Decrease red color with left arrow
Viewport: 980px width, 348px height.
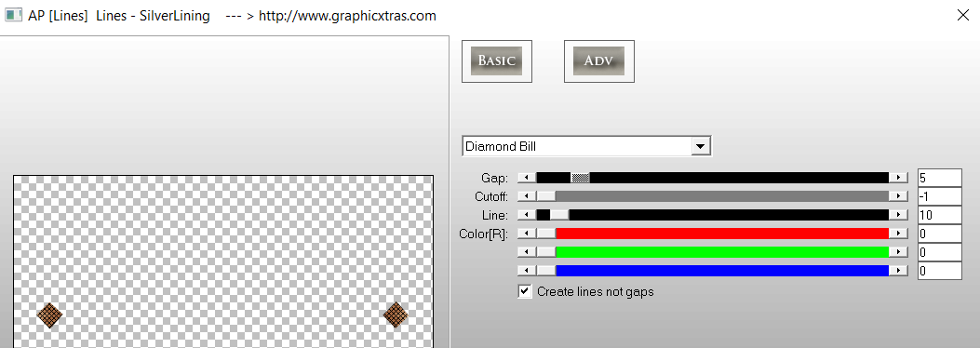[527, 234]
